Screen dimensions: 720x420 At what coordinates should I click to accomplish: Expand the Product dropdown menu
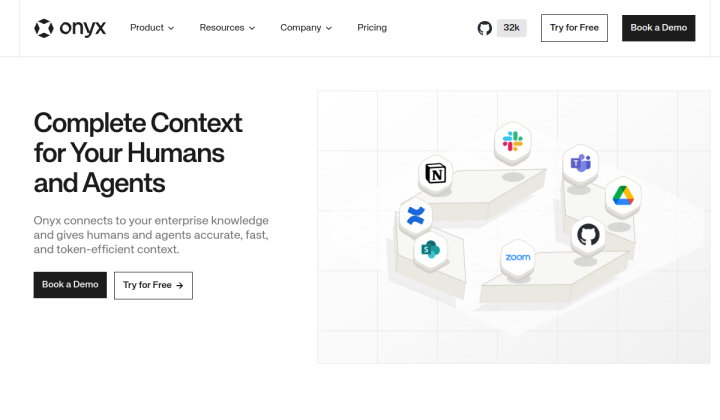(152, 28)
